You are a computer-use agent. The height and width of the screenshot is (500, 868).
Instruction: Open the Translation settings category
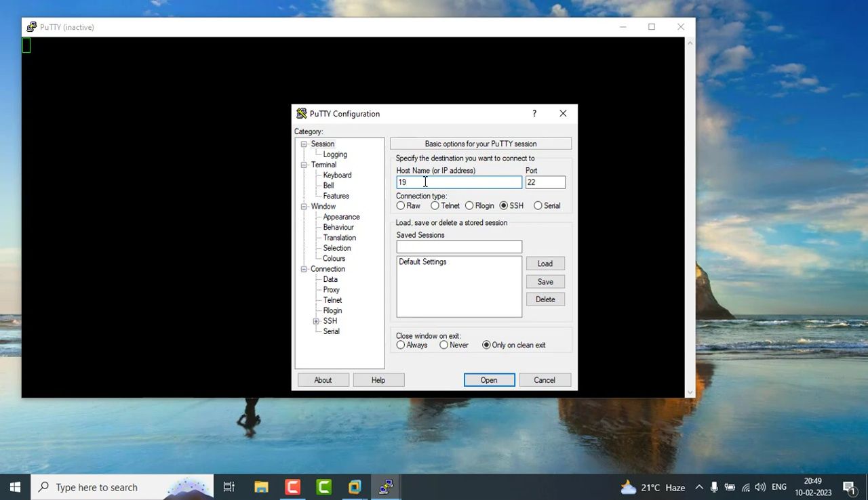coord(340,238)
